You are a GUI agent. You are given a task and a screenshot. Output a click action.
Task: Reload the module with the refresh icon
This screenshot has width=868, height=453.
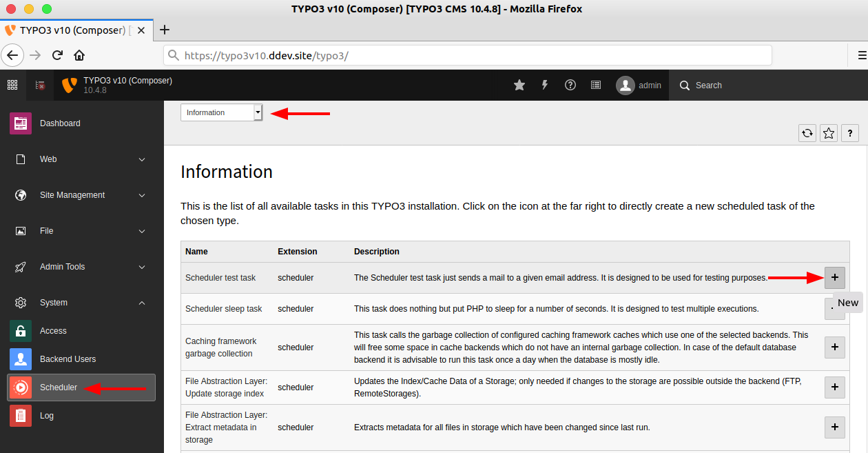point(807,132)
